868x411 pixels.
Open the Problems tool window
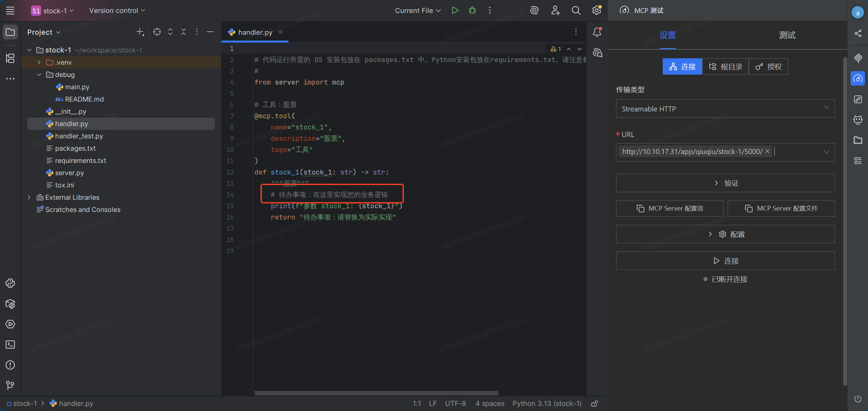(x=10, y=365)
